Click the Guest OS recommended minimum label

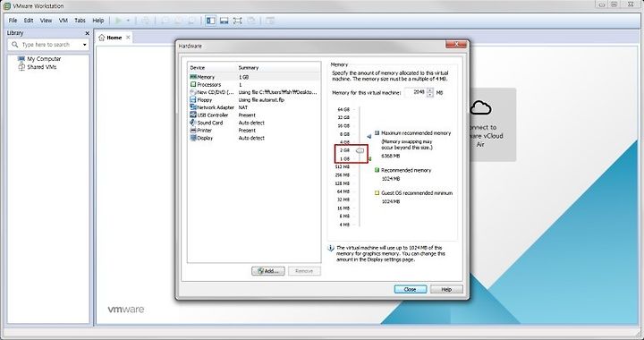(417, 193)
